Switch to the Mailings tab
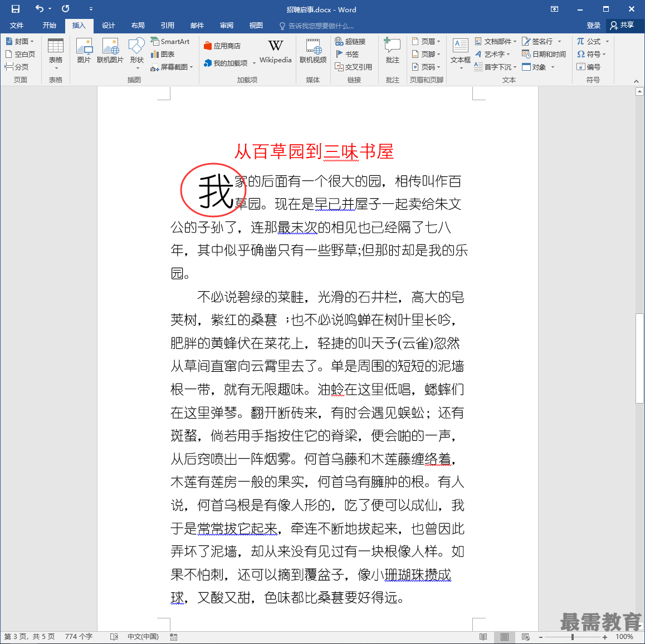This screenshot has height=644, width=645. tap(197, 26)
